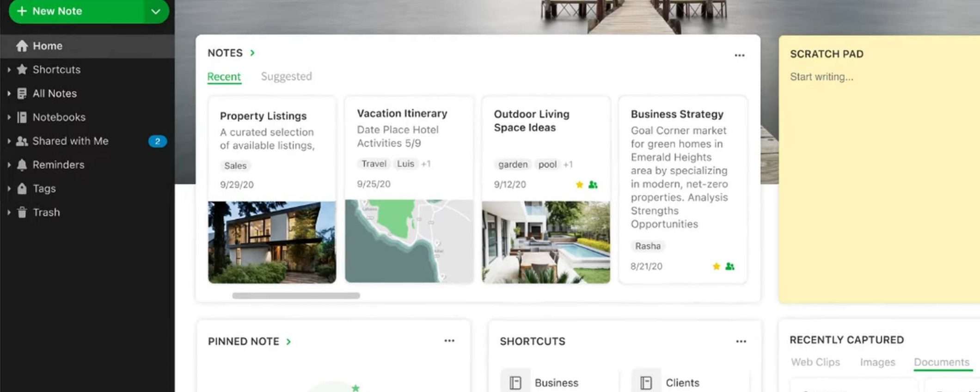
Task: Click the Trash bin icon in sidebar
Action: pyautogui.click(x=22, y=212)
